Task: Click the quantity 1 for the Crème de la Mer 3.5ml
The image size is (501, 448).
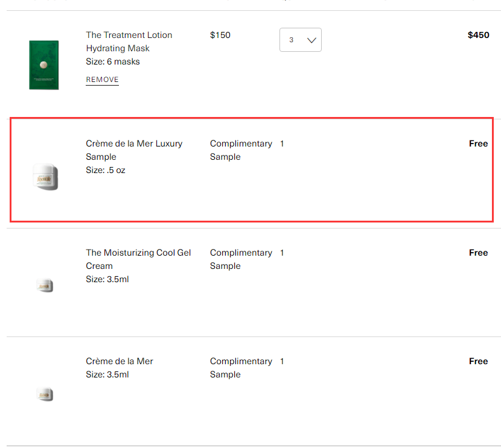Action: (282, 361)
